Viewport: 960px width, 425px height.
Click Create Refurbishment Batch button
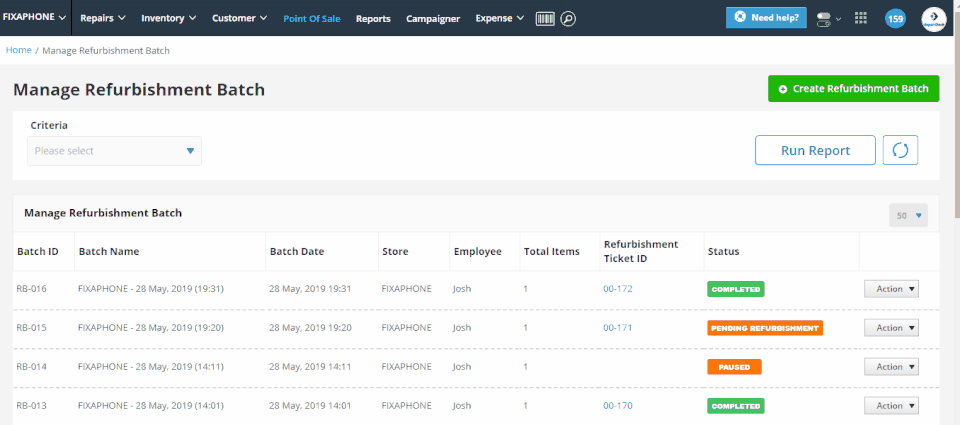[853, 88]
